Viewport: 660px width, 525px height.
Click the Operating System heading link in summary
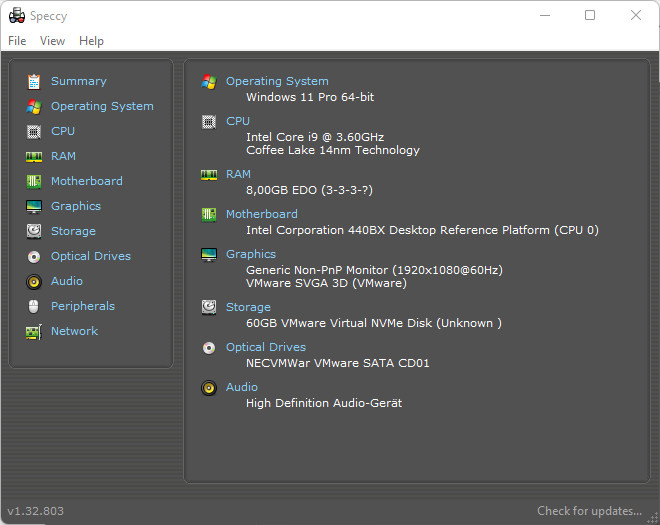277,81
